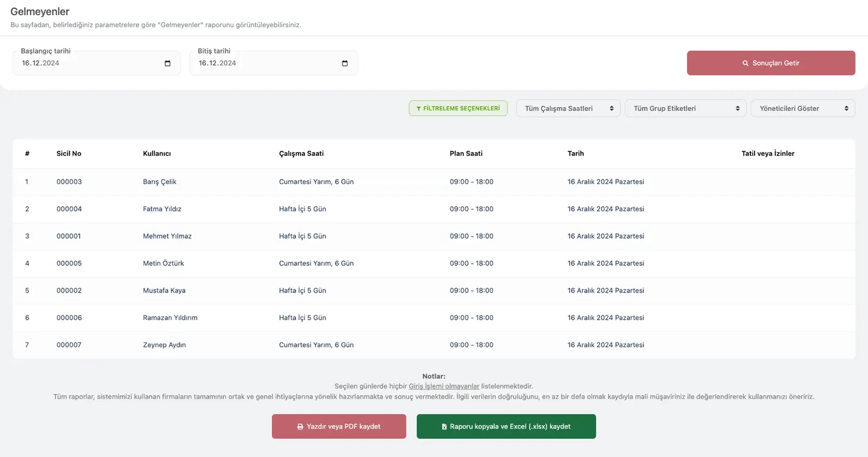Click Mehmet Yılmaz's sicil number 000001
The width and height of the screenshot is (868, 457).
click(x=69, y=236)
